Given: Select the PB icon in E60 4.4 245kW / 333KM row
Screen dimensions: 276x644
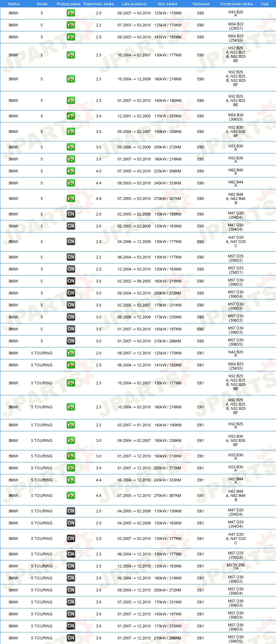Looking at the screenshot, I should tap(71, 183).
